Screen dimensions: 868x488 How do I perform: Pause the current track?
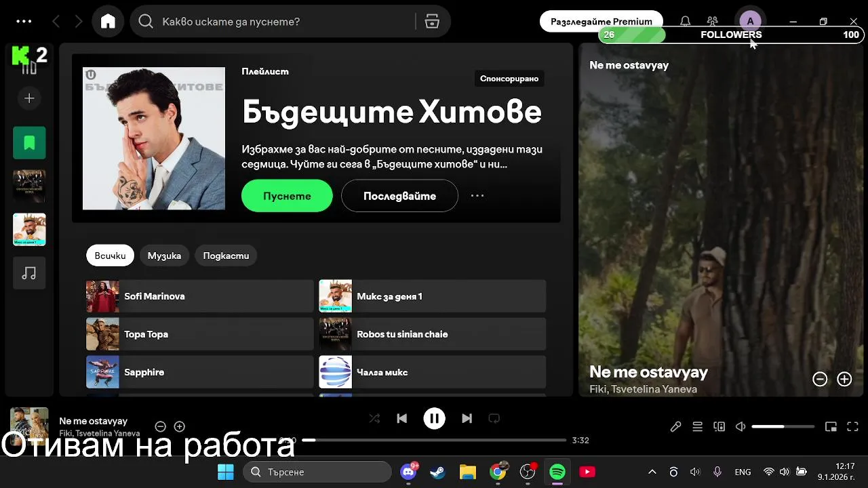click(x=434, y=418)
